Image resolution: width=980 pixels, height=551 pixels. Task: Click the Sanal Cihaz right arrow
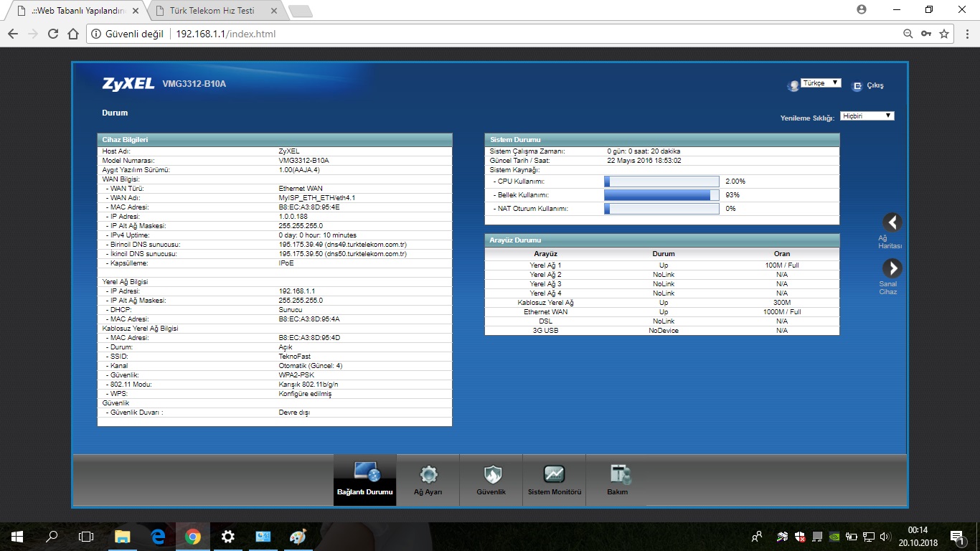[892, 268]
